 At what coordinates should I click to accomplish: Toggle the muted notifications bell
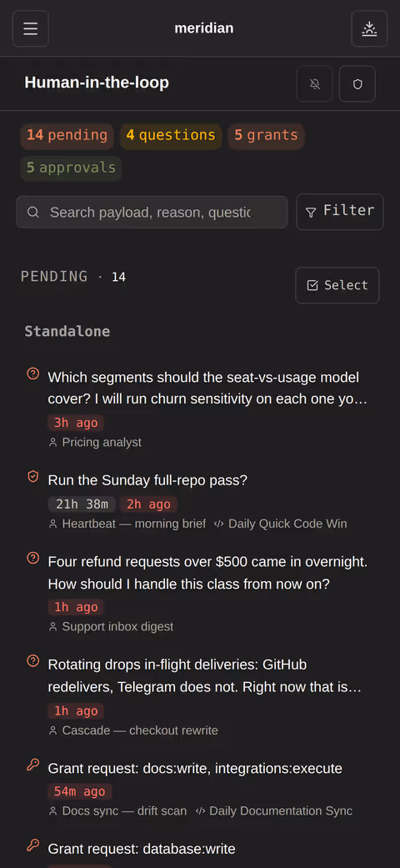[x=315, y=84]
